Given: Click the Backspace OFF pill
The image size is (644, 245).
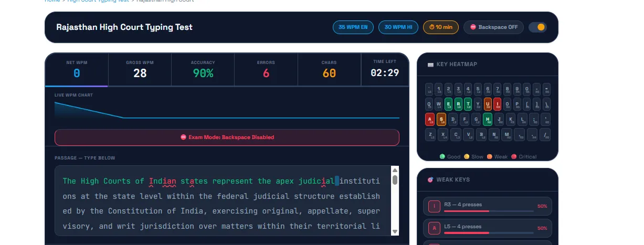Looking at the screenshot, I should 493,27.
